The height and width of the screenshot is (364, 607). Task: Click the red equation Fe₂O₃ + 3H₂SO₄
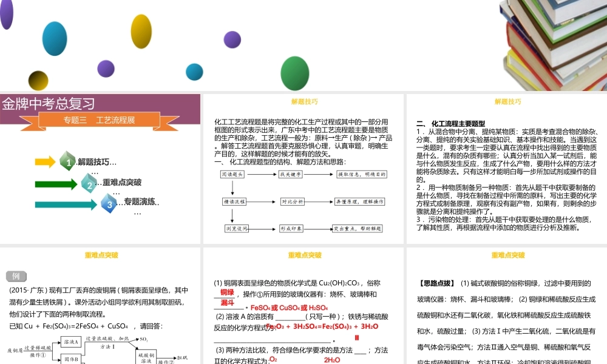coord(322,326)
